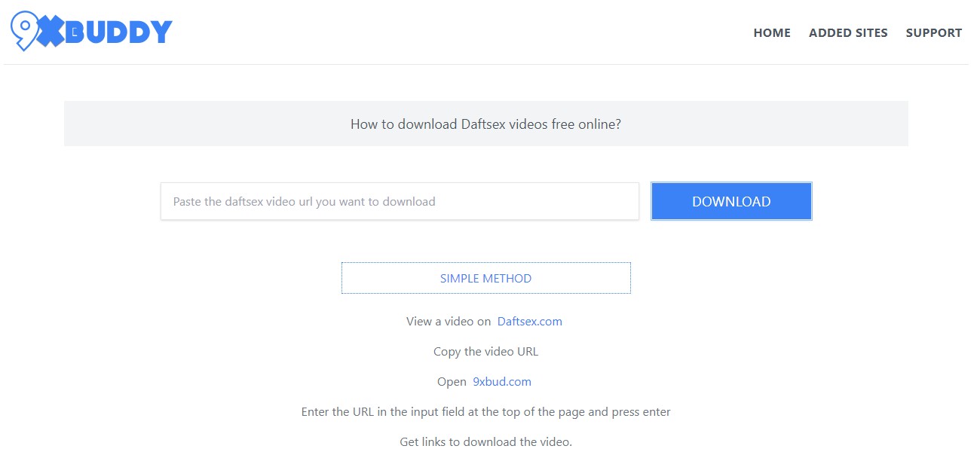
Task: Click the 'Enter the URL in the input field' instruction
Action: tap(486, 411)
